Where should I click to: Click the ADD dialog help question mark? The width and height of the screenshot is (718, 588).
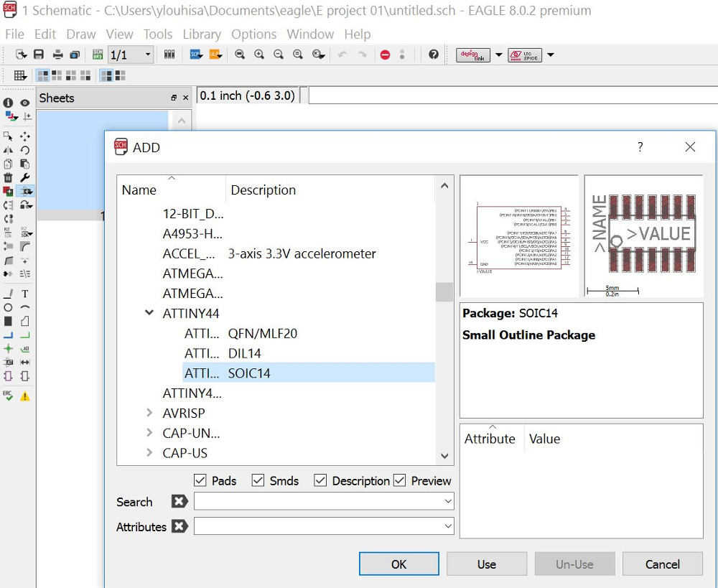(640, 147)
